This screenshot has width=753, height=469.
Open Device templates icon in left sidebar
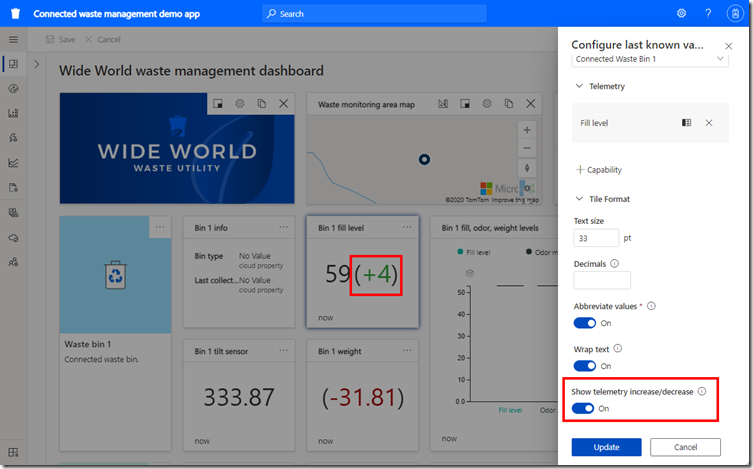pyautogui.click(x=13, y=213)
